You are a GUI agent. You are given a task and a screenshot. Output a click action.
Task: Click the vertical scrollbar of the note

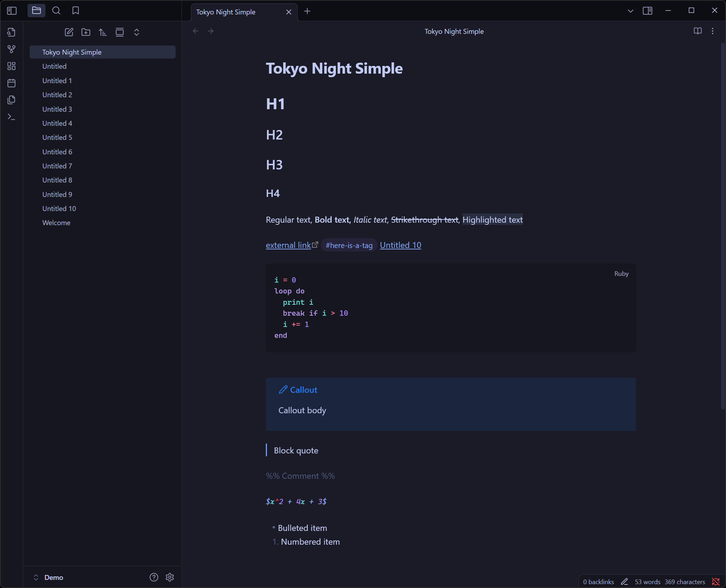723,225
